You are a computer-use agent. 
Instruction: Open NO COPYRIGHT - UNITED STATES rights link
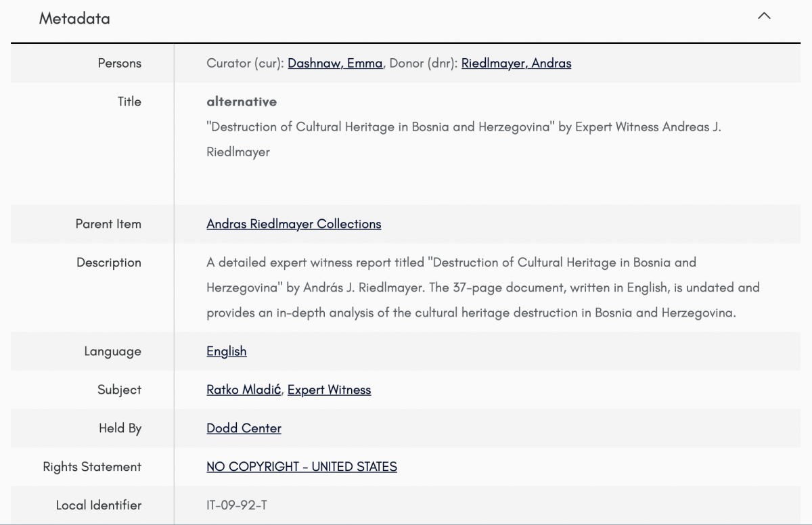[x=302, y=467]
